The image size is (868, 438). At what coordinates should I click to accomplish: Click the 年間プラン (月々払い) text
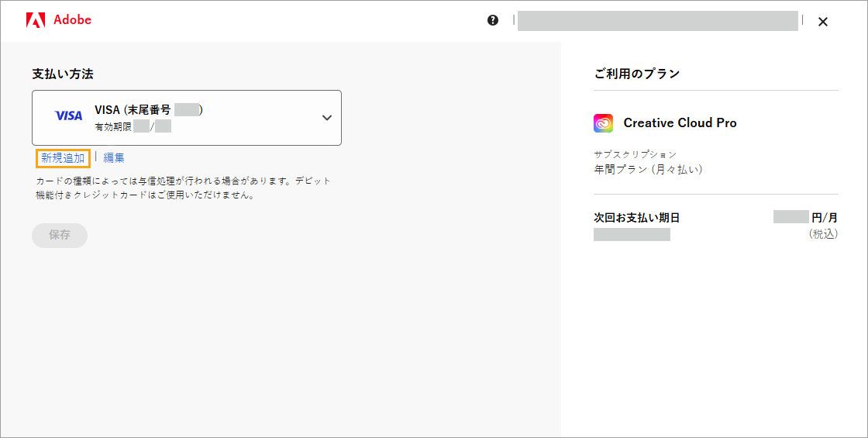pos(648,170)
